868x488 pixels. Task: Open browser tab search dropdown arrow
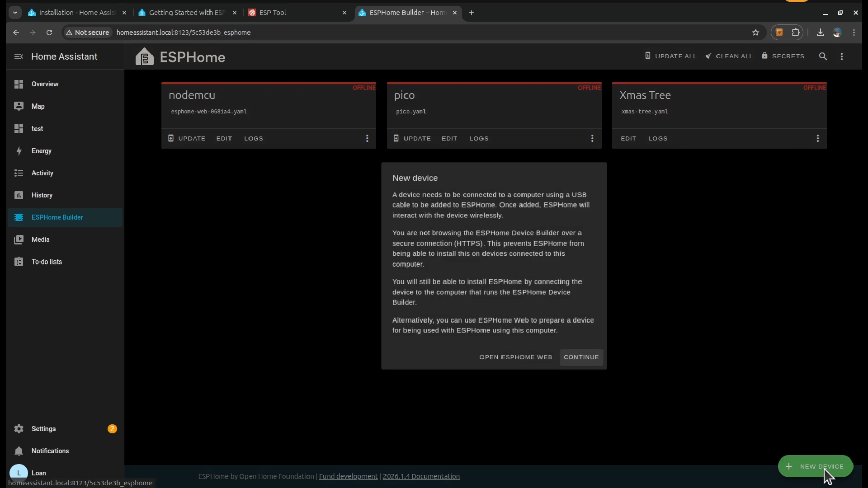(15, 13)
